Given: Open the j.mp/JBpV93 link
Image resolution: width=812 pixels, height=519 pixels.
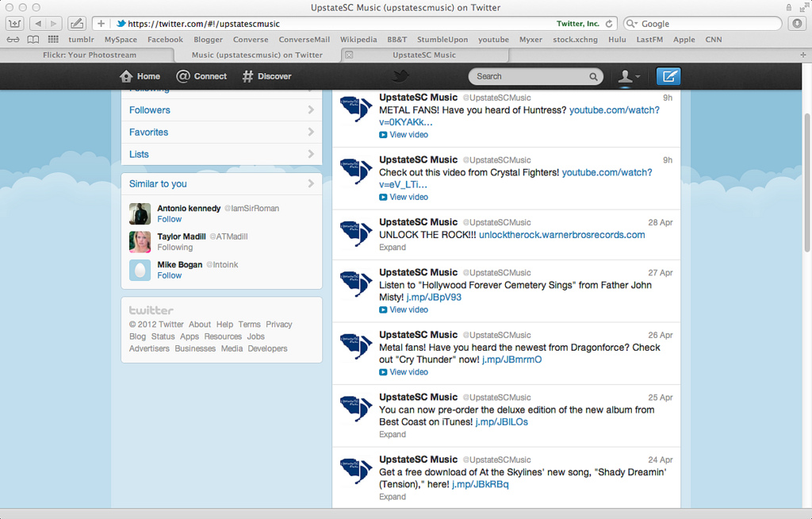Looking at the screenshot, I should 434,297.
